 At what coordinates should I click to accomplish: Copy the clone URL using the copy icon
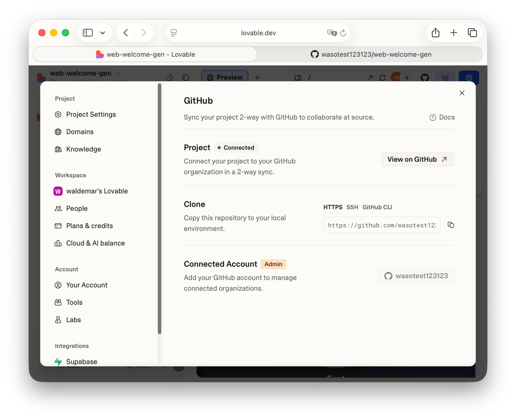click(x=451, y=225)
